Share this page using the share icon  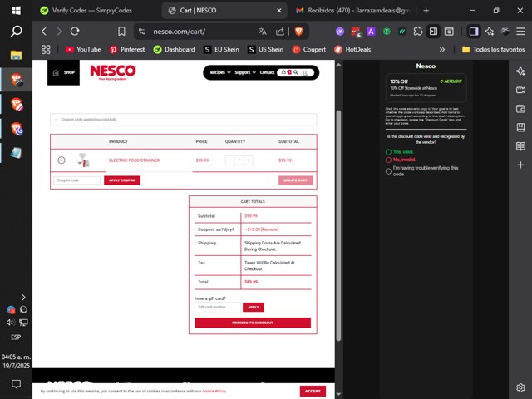[280, 32]
